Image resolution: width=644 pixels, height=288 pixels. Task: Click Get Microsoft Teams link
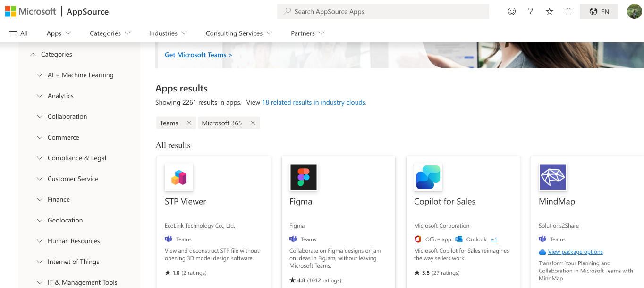[x=198, y=55]
